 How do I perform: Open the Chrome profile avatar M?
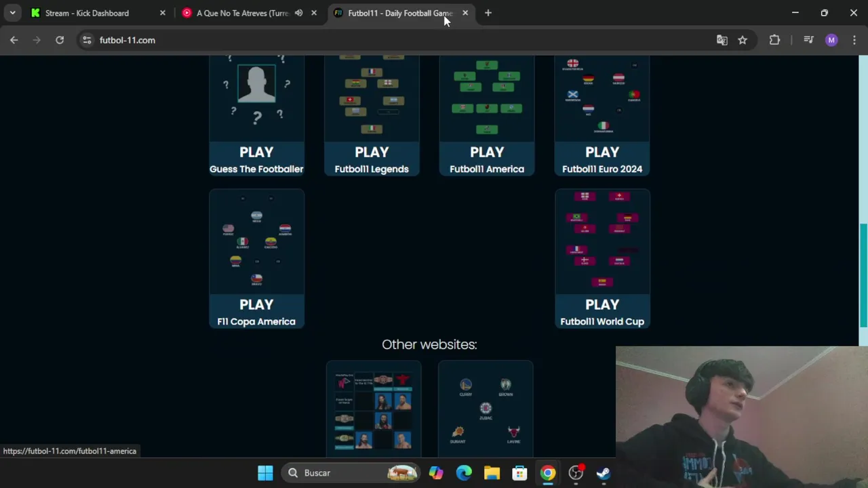tap(831, 40)
